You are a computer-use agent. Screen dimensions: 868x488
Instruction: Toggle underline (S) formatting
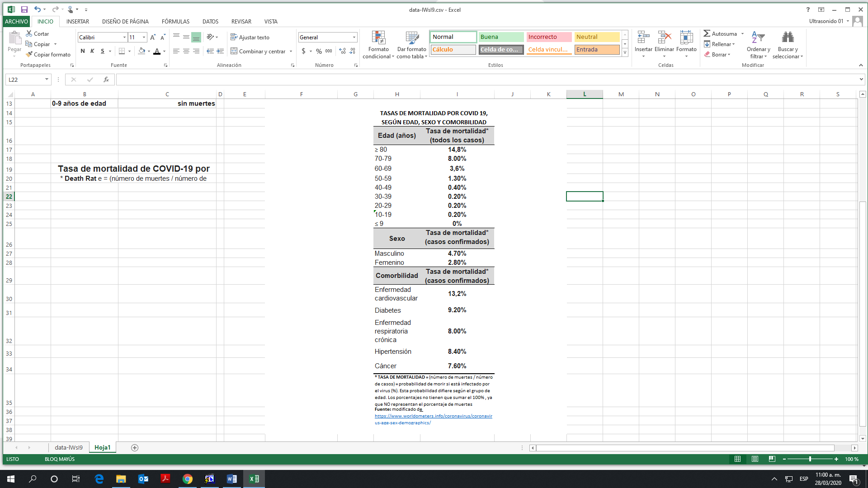coord(103,51)
